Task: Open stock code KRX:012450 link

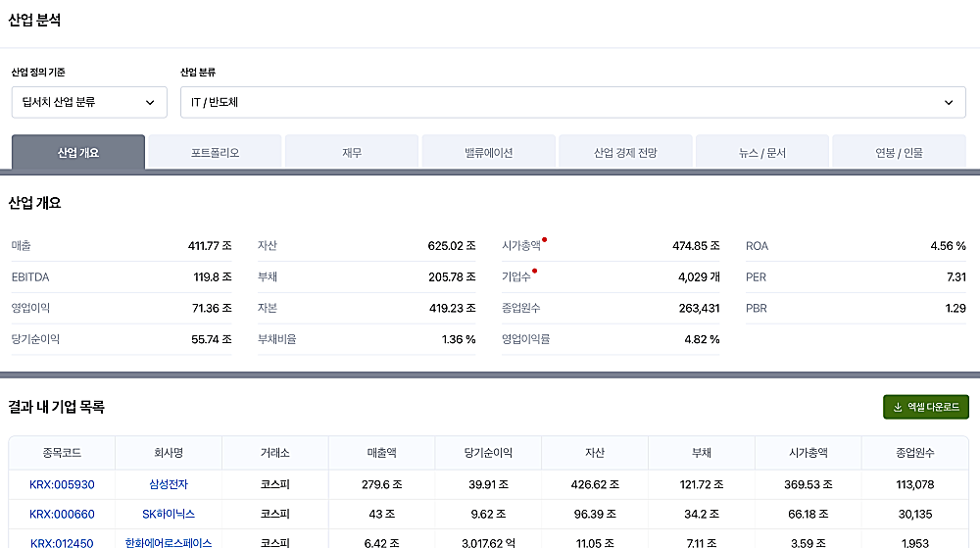Action: [62, 543]
